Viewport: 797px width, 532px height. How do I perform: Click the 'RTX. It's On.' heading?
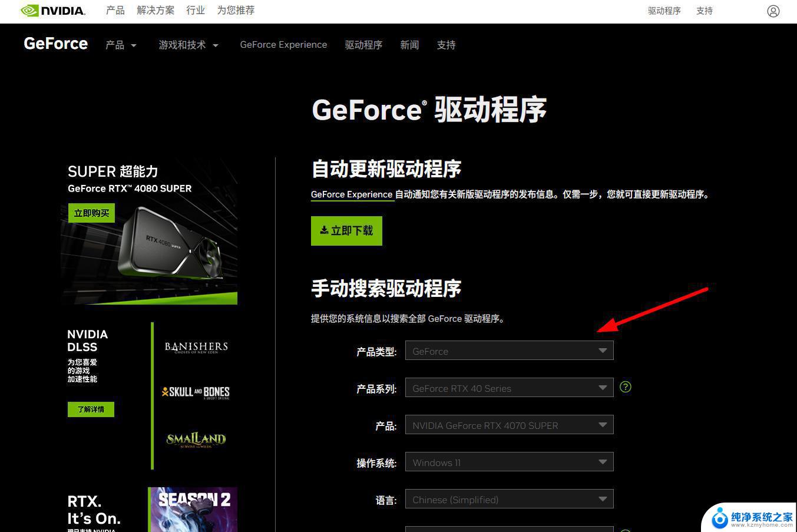coord(94,510)
